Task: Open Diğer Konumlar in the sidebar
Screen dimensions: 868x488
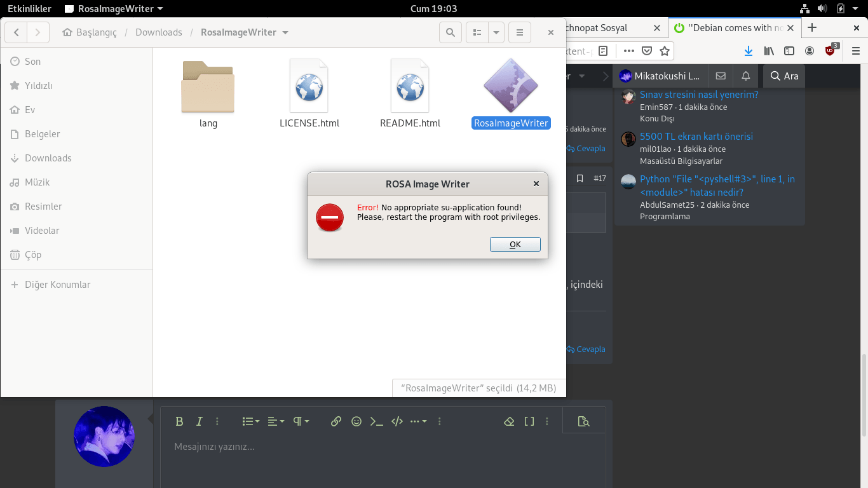Action: click(x=76, y=285)
